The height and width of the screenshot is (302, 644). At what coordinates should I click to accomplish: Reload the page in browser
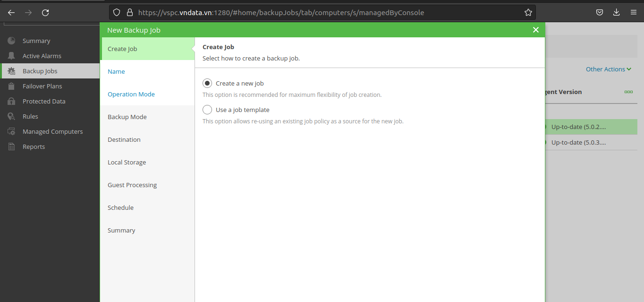tap(45, 13)
